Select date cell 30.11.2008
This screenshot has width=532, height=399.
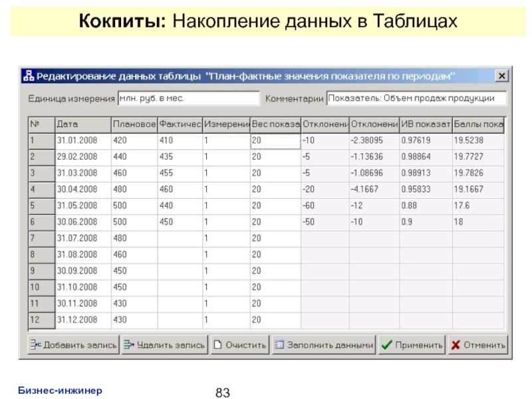pos(83,304)
